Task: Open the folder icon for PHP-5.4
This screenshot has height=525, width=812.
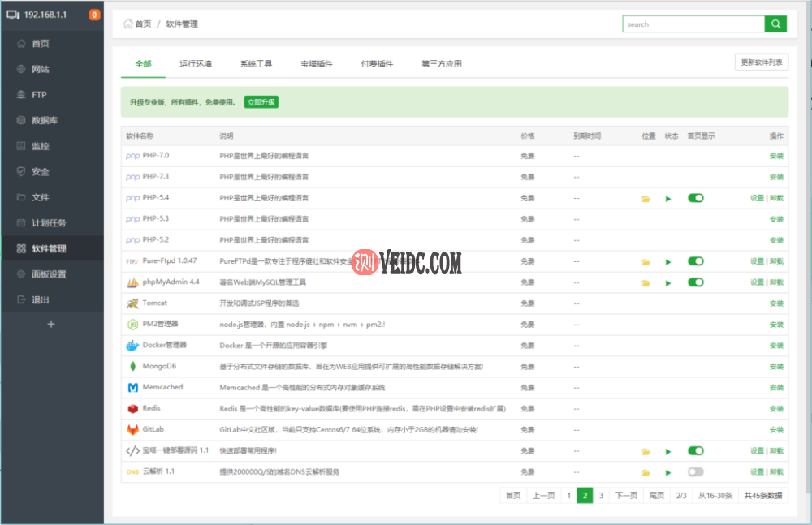Action: point(645,197)
